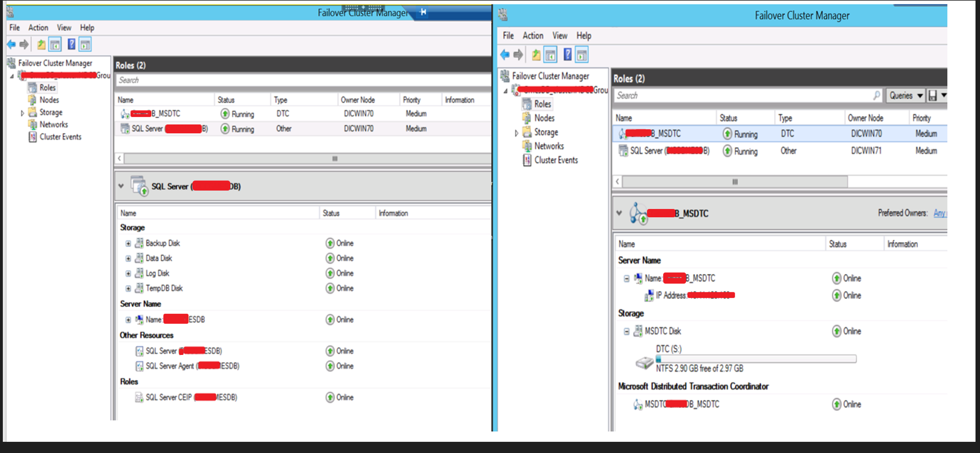980x453 pixels.
Task: Click show/hide console tree icon in right toolbar
Action: (551, 55)
